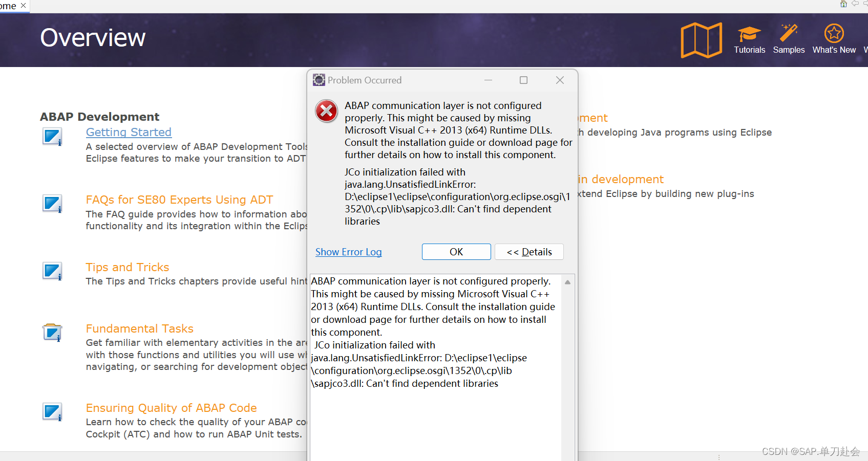This screenshot has height=461, width=868.
Task: Click the Home icon in the top toolbar
Action: 843,4
